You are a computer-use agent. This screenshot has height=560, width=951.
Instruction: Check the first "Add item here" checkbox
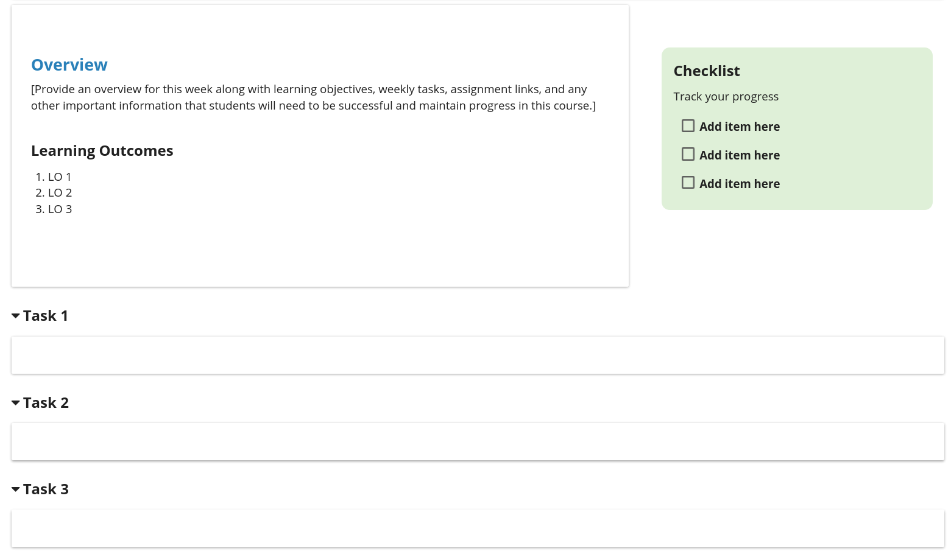click(688, 126)
